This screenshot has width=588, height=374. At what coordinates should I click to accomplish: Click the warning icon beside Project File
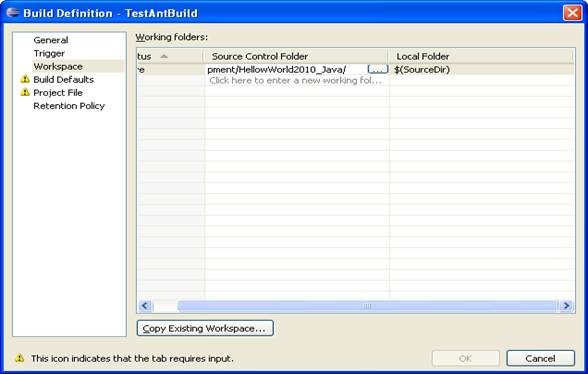(25, 92)
